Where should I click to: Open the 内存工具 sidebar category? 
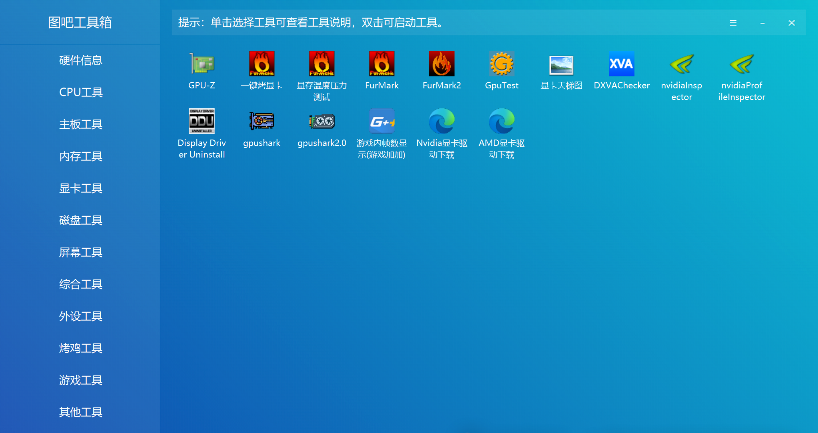coord(80,156)
